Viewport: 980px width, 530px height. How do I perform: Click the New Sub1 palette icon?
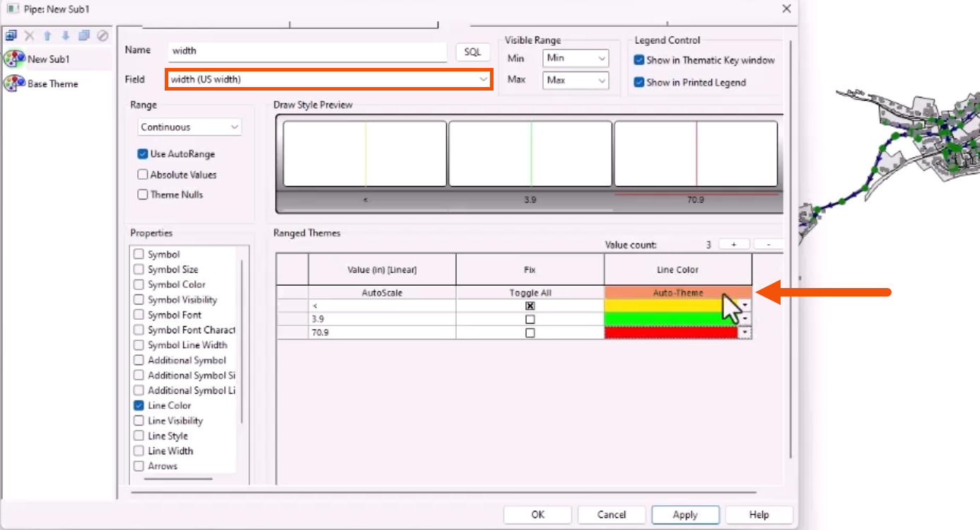13,59
